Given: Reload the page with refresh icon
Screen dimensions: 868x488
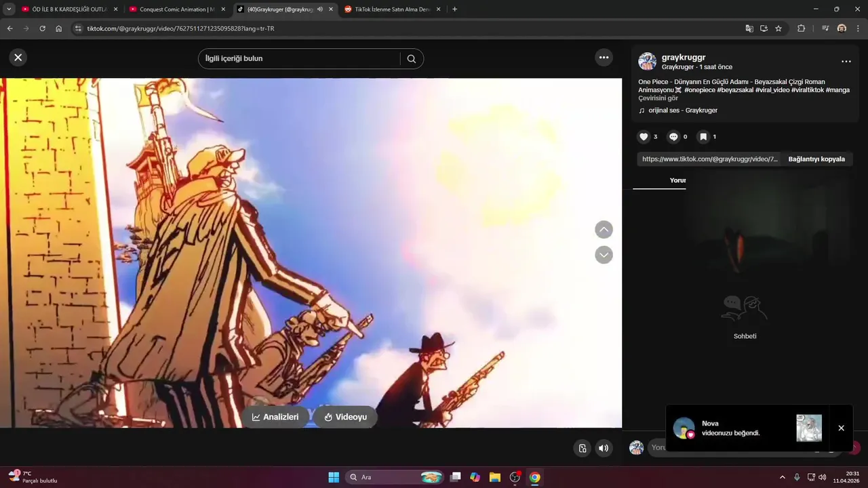Looking at the screenshot, I should (42, 28).
